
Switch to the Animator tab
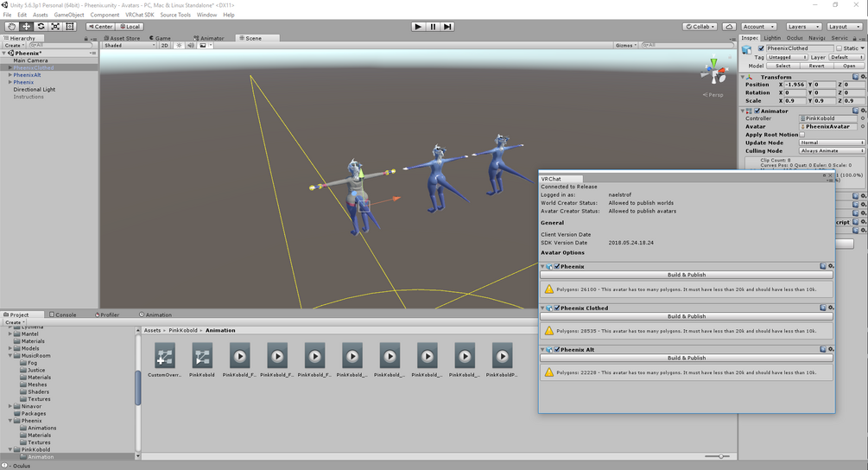(209, 38)
